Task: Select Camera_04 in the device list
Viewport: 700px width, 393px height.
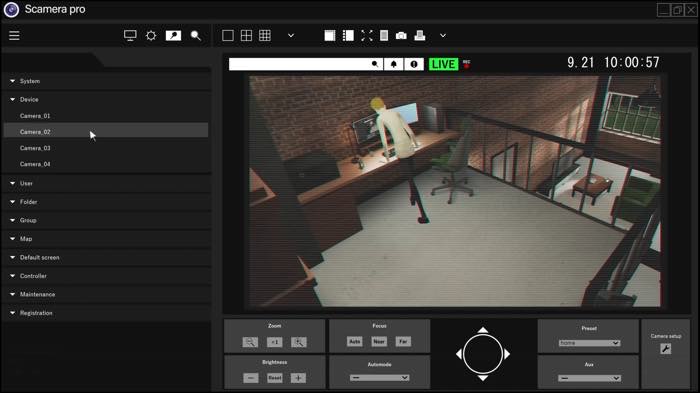Action: 106,164
